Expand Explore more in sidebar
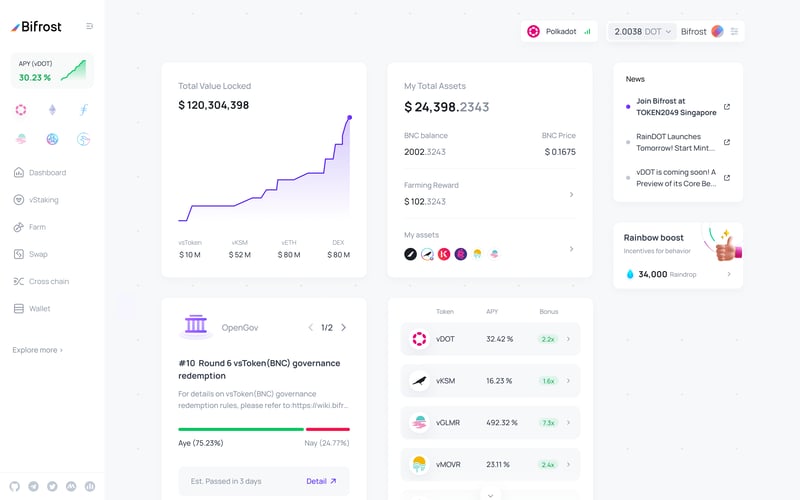The height and width of the screenshot is (500, 800). pyautogui.click(x=38, y=350)
